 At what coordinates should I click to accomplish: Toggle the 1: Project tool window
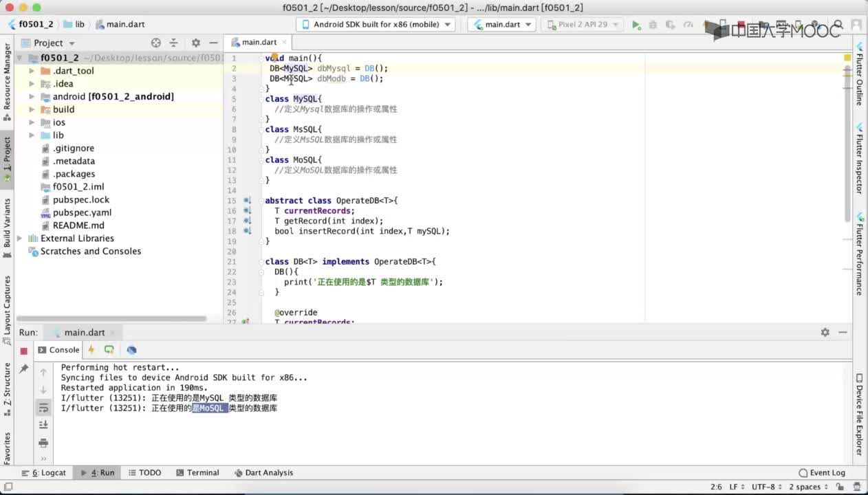[7, 159]
